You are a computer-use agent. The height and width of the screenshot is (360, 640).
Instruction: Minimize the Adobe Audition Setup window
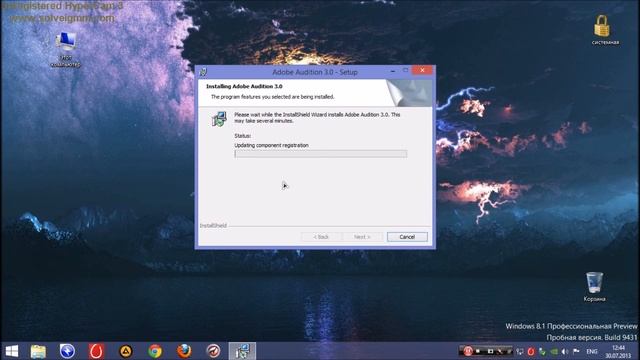click(393, 71)
